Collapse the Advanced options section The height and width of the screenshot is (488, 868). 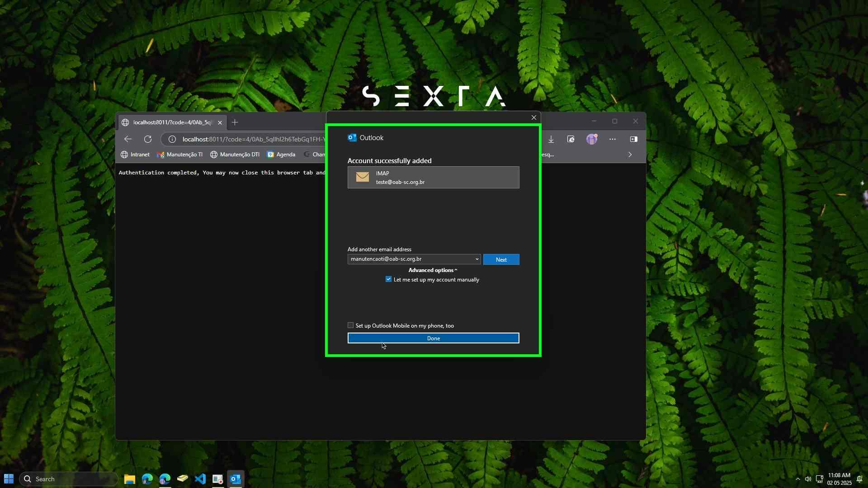[433, 270]
